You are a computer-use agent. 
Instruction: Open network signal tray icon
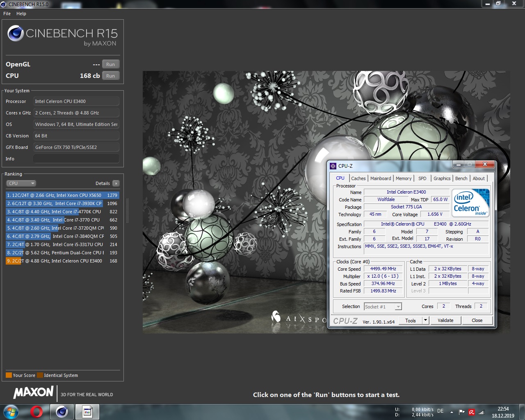[x=482, y=412]
